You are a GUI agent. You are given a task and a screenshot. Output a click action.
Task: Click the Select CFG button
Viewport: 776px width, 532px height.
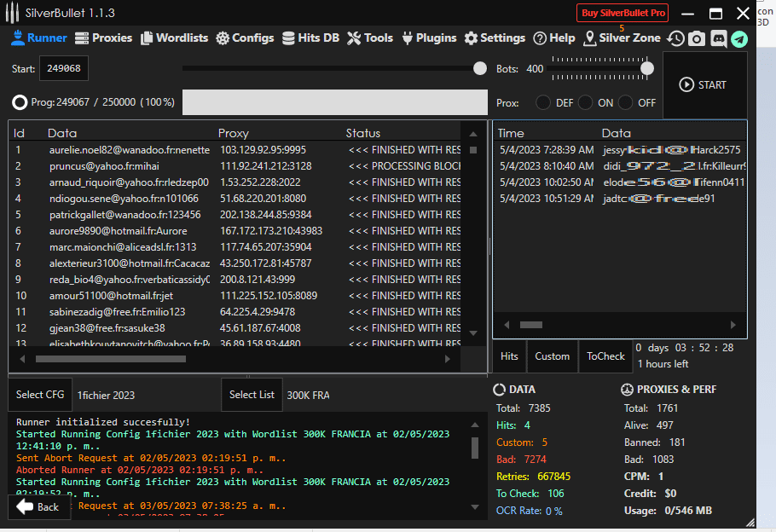40,395
